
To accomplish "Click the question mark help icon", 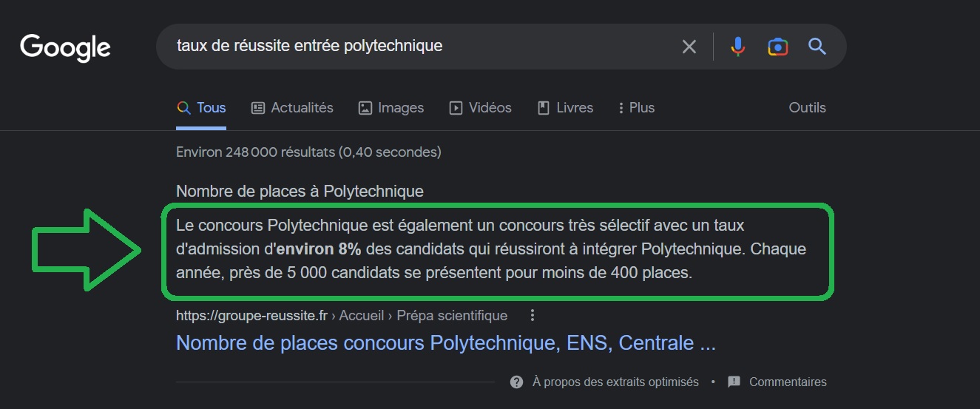I will click(x=517, y=382).
